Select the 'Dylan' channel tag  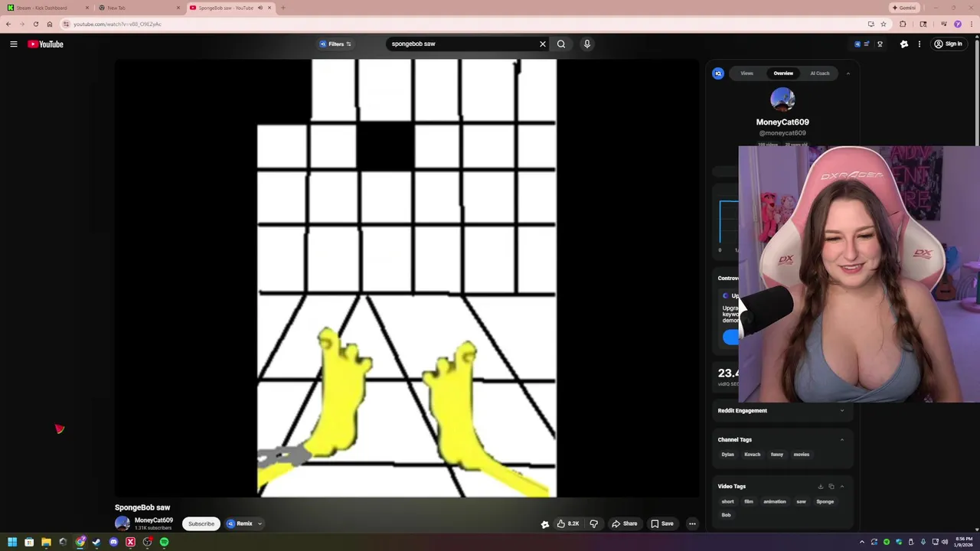pos(727,455)
